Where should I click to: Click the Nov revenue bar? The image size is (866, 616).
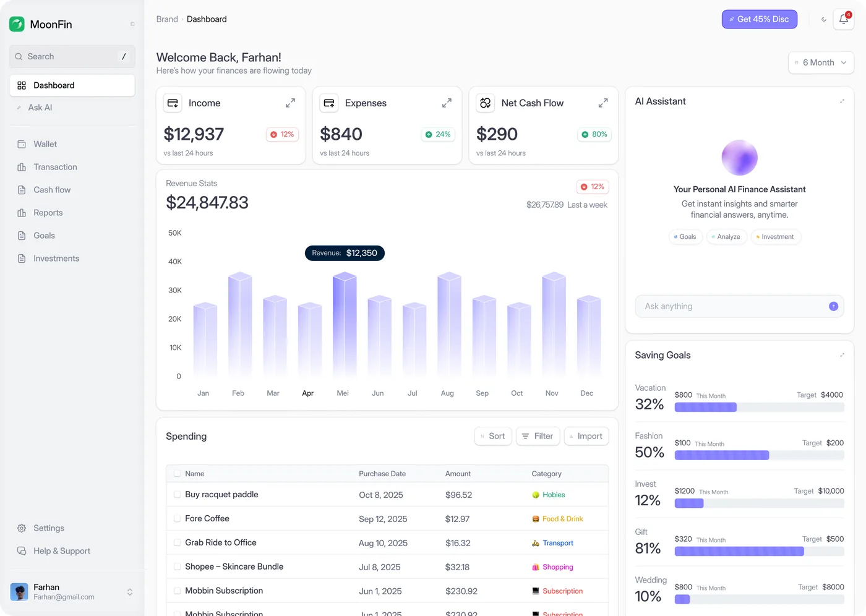point(554,324)
